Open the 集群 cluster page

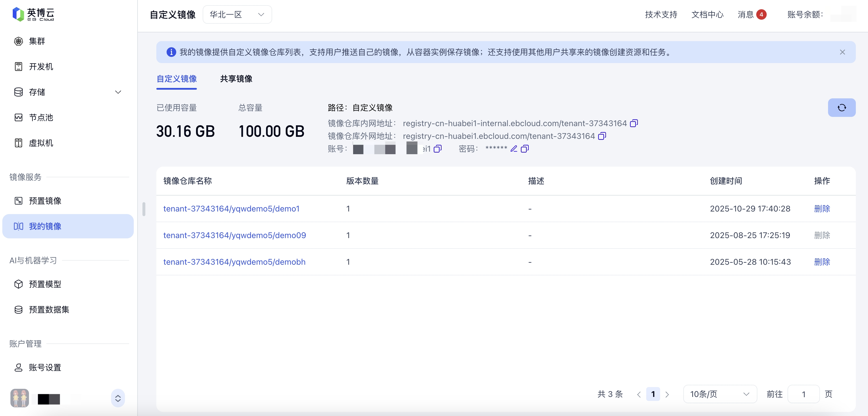point(37,41)
